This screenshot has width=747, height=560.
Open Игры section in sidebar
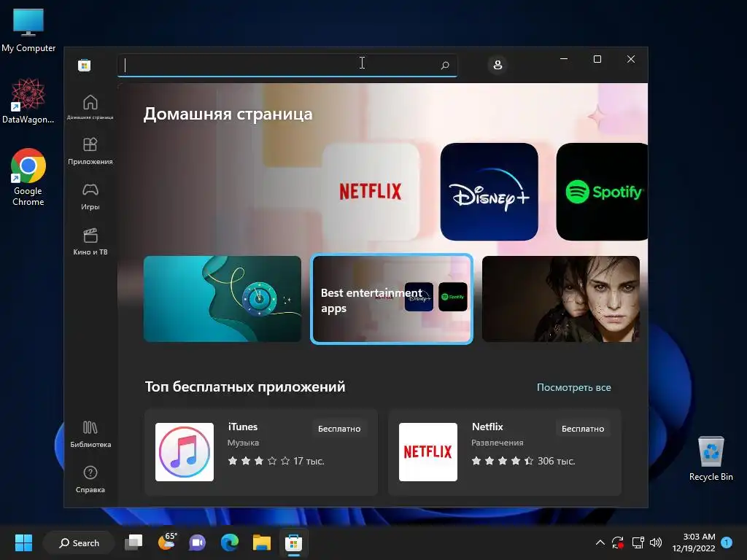pyautogui.click(x=90, y=197)
